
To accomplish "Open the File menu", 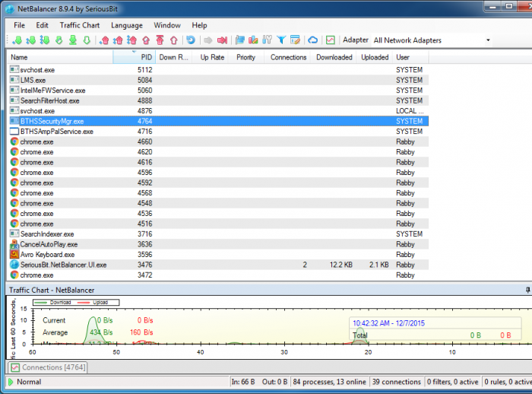I will (19, 25).
